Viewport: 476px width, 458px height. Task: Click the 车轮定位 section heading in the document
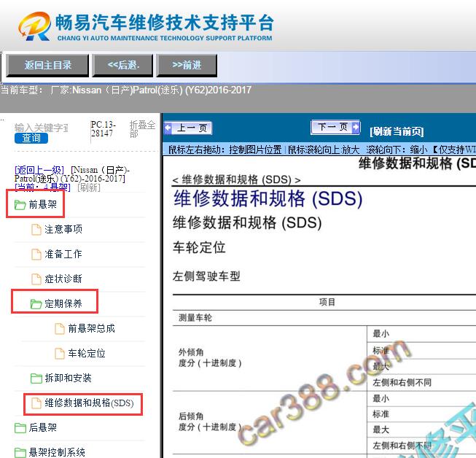pyautogui.click(x=199, y=247)
